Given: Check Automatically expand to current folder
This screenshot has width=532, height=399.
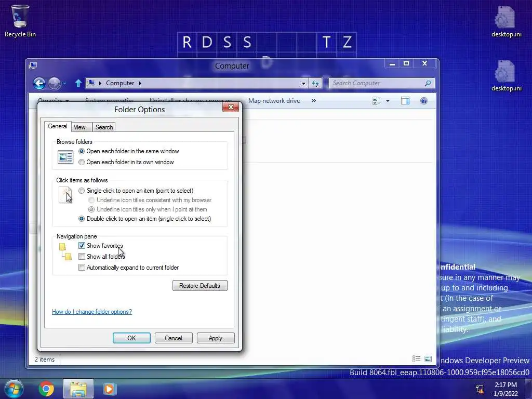Looking at the screenshot, I should pos(82,268).
